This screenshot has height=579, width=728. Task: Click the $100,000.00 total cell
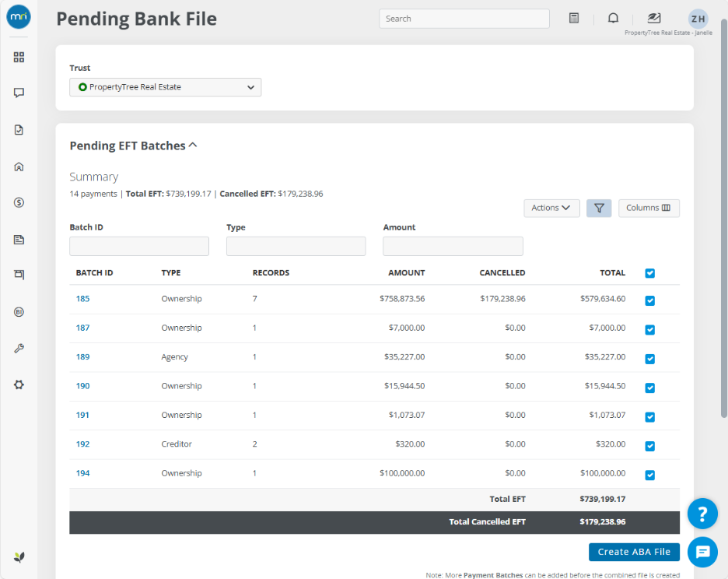(603, 473)
